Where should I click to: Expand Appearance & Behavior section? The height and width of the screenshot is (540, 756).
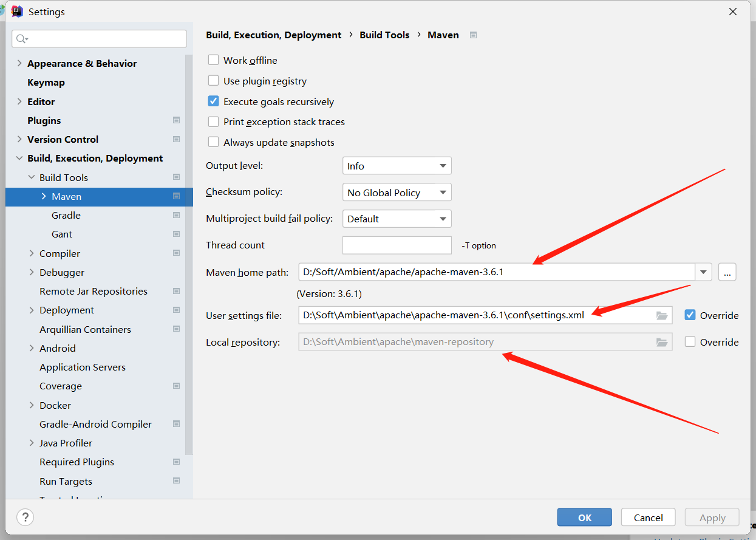19,63
